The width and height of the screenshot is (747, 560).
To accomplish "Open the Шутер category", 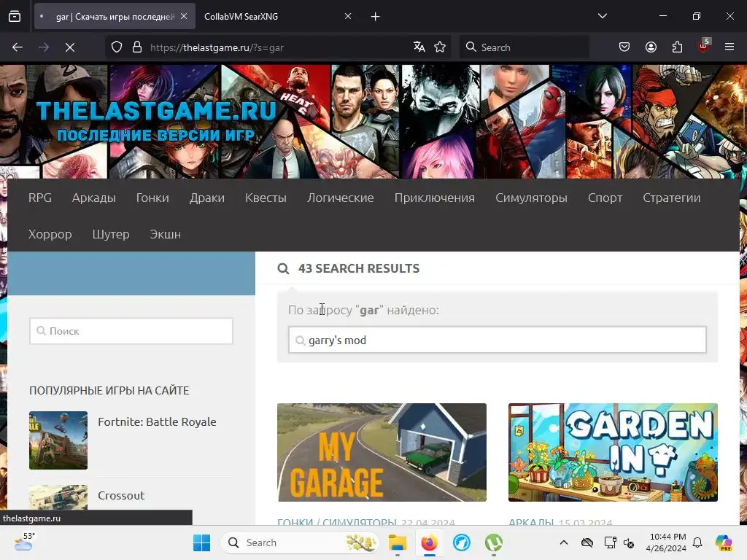I will pyautogui.click(x=111, y=234).
